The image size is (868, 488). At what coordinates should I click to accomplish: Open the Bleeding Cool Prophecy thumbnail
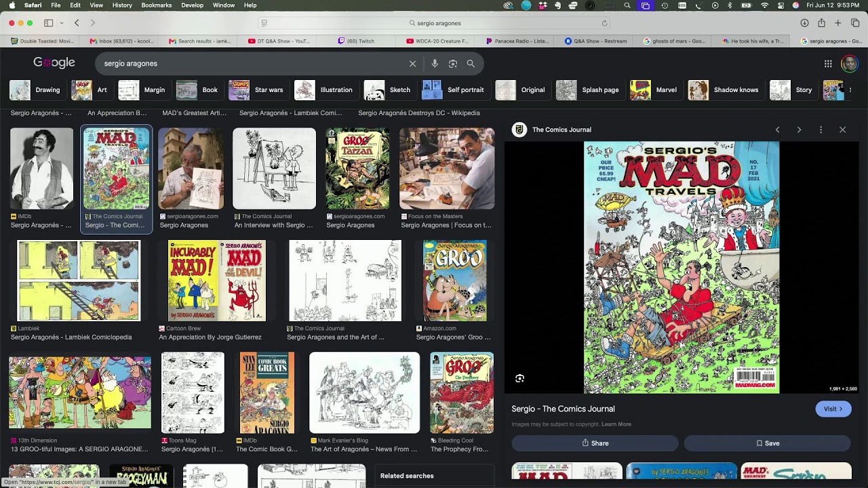click(x=462, y=392)
